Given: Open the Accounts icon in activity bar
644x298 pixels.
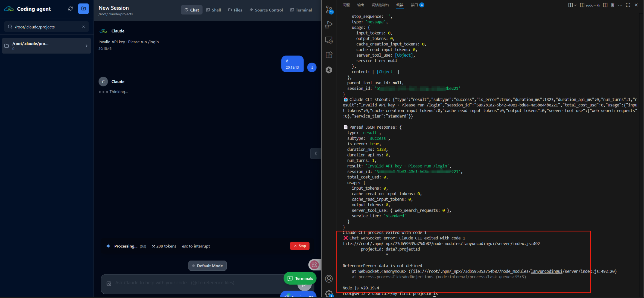Looking at the screenshot, I should tap(329, 279).
